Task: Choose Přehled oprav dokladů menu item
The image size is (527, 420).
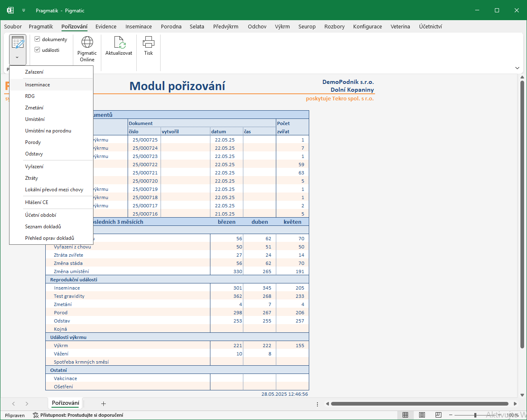Action: pyautogui.click(x=51, y=238)
